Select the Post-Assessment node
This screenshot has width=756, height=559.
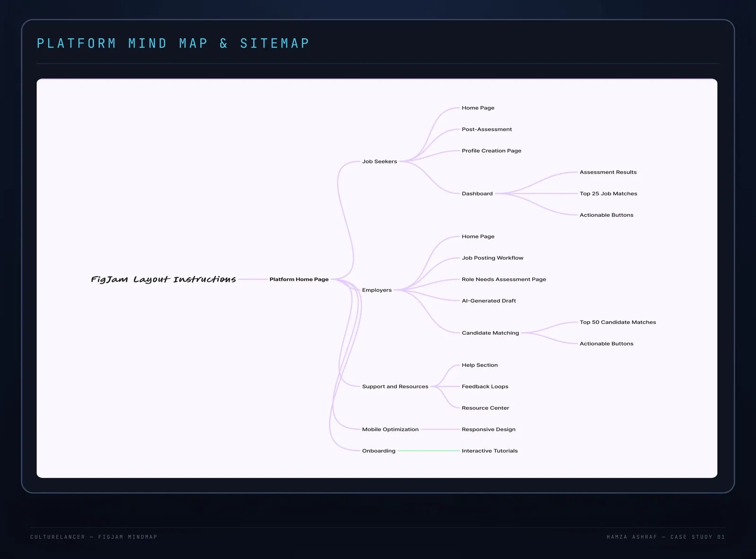487,129
